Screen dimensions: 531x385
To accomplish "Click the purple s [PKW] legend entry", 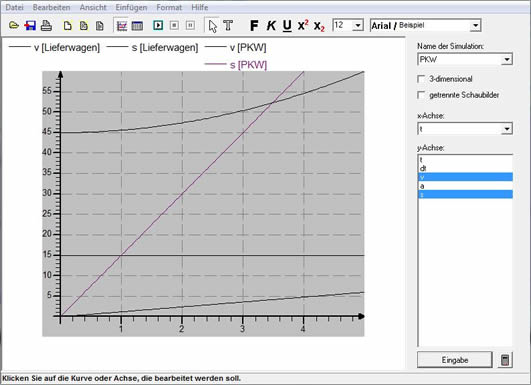I will pos(236,65).
